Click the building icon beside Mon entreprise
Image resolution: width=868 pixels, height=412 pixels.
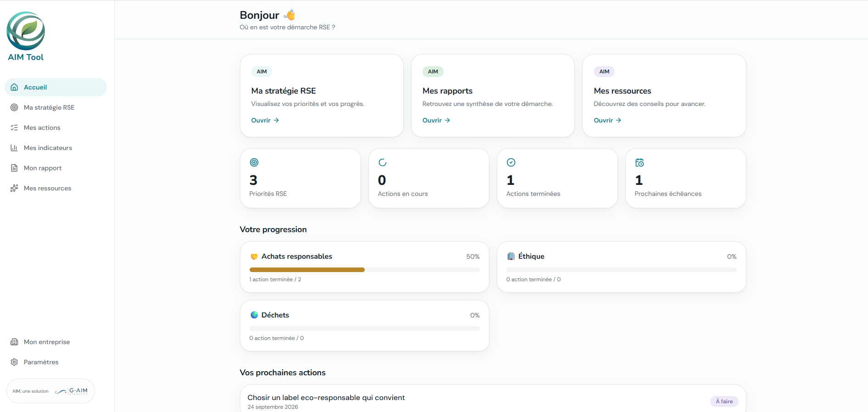tap(14, 342)
